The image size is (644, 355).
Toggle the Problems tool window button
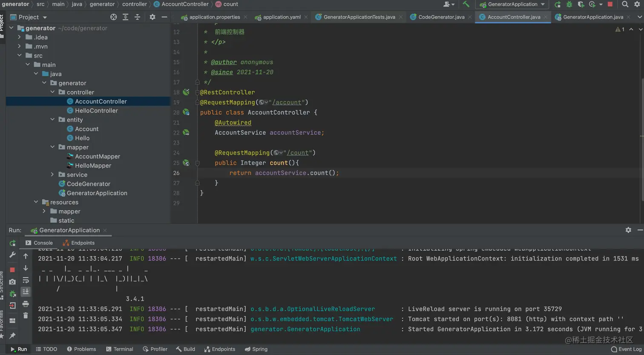[81, 349]
